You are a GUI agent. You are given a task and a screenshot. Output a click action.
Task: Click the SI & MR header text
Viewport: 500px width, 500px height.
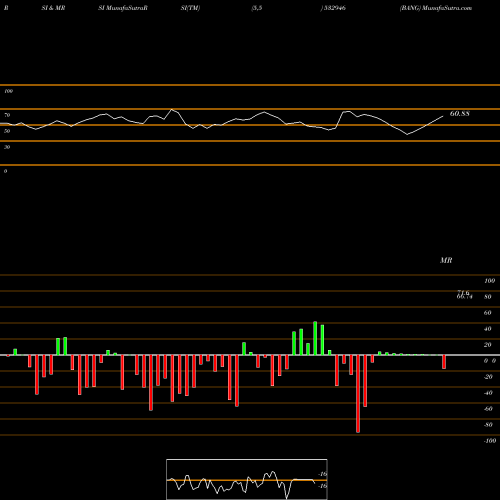[x=53, y=8]
